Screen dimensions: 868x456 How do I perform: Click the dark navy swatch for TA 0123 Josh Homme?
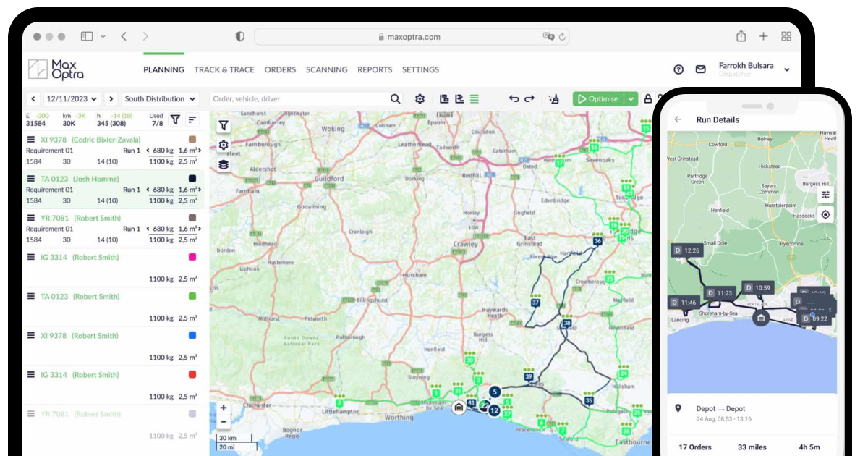(x=192, y=179)
